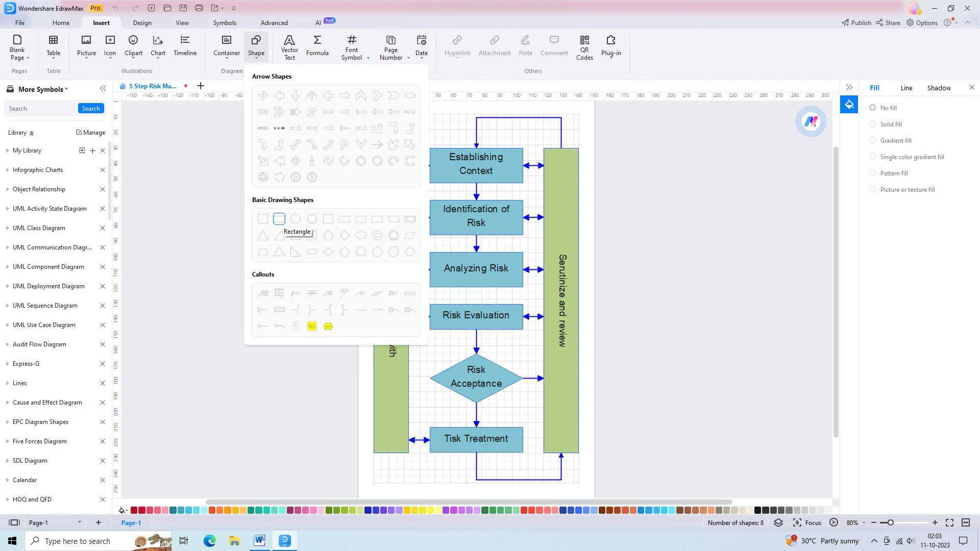
Task: Click the Hyperlink tool in toolbar
Action: [x=458, y=44]
